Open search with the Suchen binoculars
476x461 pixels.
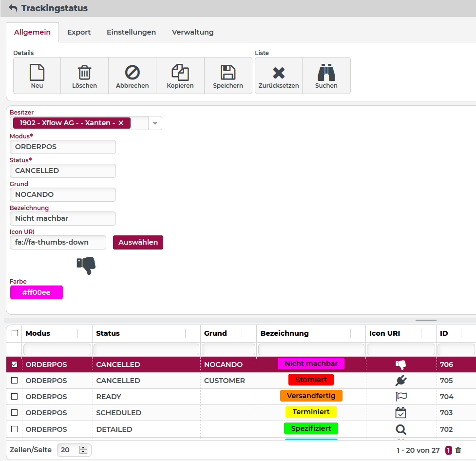[326, 73]
